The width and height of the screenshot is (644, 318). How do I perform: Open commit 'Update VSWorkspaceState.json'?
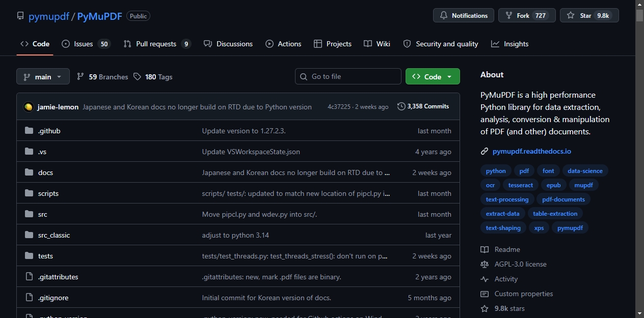coord(251,152)
